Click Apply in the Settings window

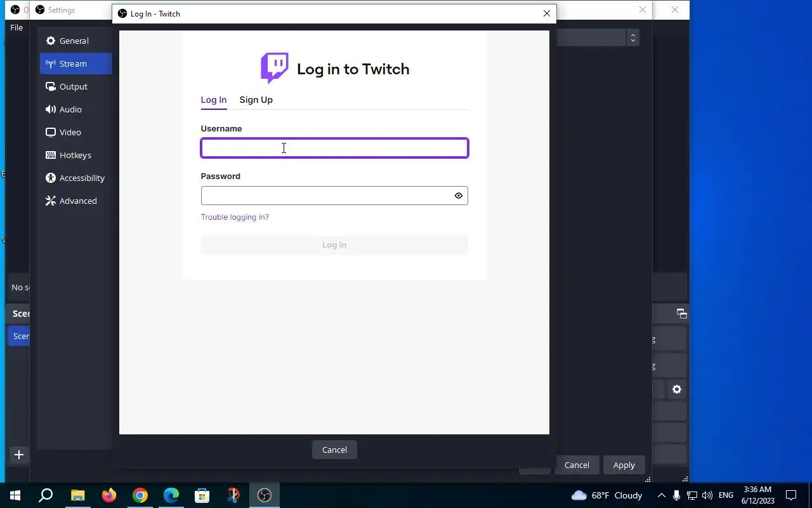point(624,465)
